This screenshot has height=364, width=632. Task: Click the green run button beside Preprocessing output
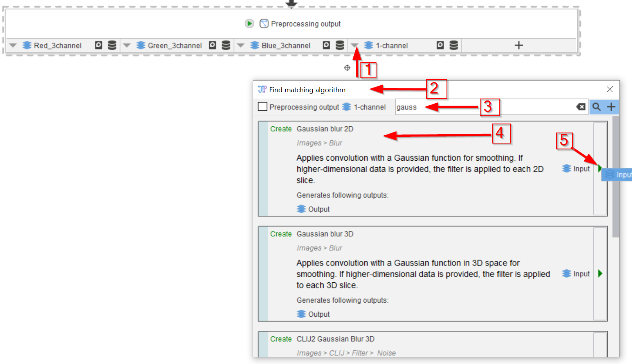[x=249, y=23]
